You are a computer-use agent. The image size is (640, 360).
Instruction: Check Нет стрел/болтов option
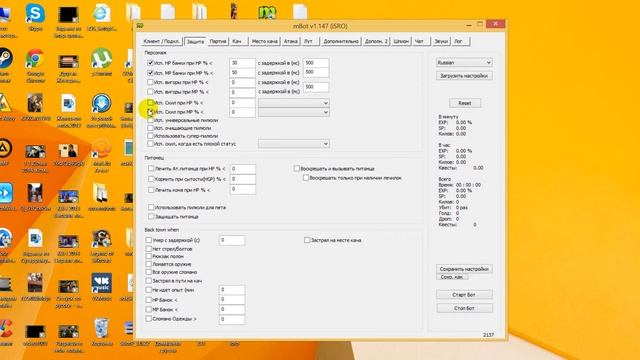(x=149, y=249)
